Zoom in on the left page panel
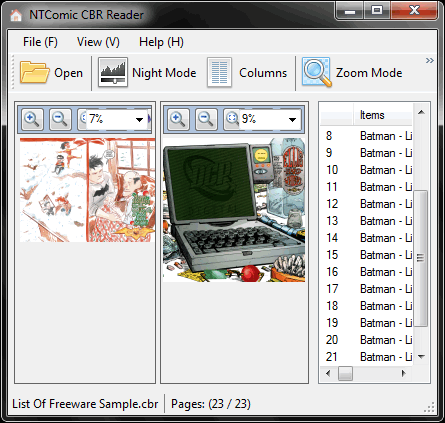Viewport: 445px width, 423px height. [32, 119]
